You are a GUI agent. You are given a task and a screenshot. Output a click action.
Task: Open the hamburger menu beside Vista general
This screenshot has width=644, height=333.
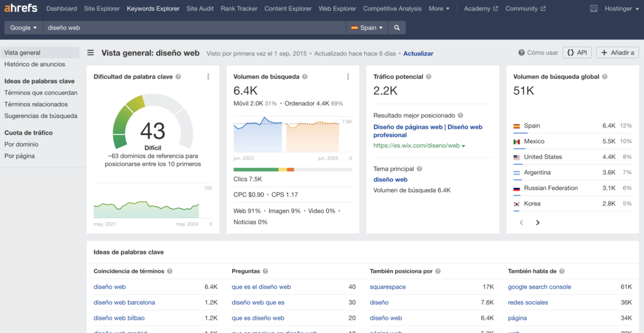click(91, 53)
